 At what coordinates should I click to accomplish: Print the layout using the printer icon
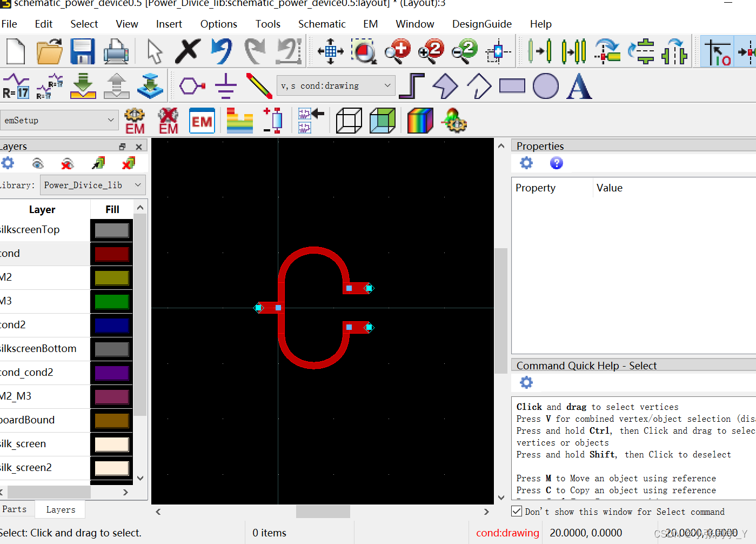(x=116, y=51)
